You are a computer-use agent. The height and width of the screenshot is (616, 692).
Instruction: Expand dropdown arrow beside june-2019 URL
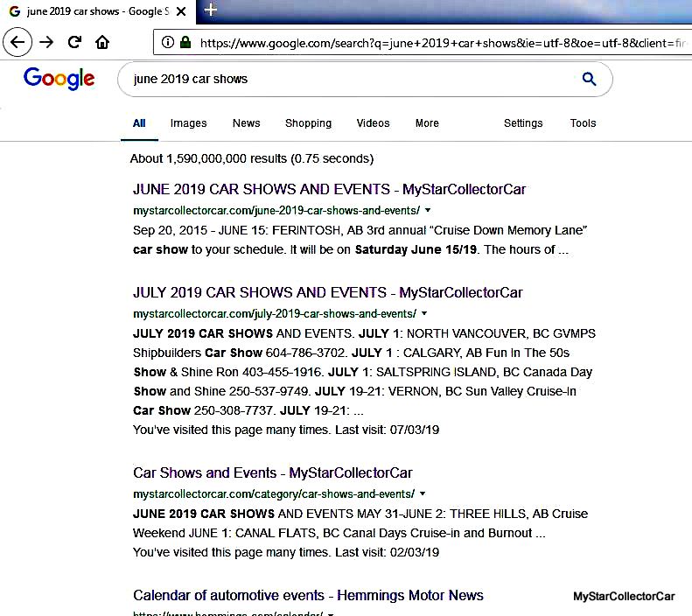point(428,210)
